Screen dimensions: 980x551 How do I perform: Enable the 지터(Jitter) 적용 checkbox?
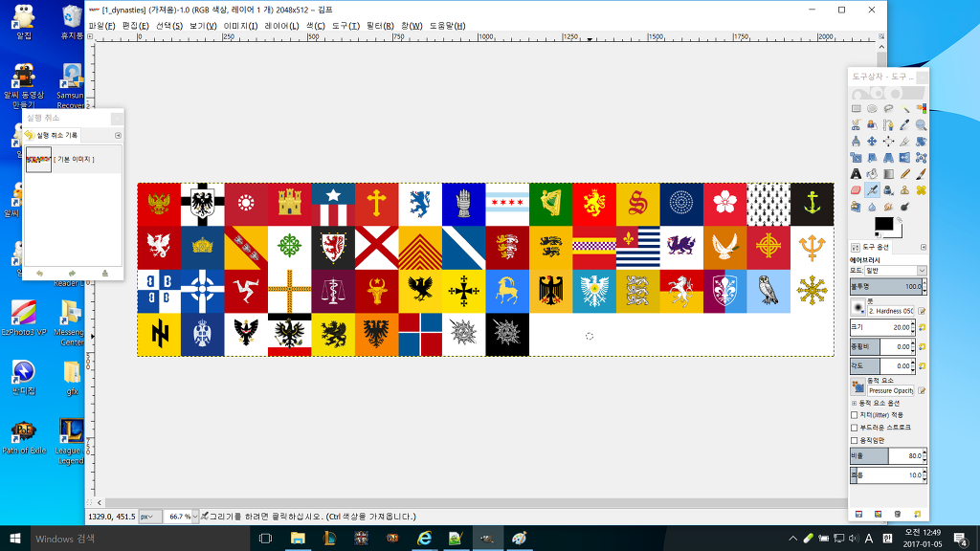click(x=855, y=415)
